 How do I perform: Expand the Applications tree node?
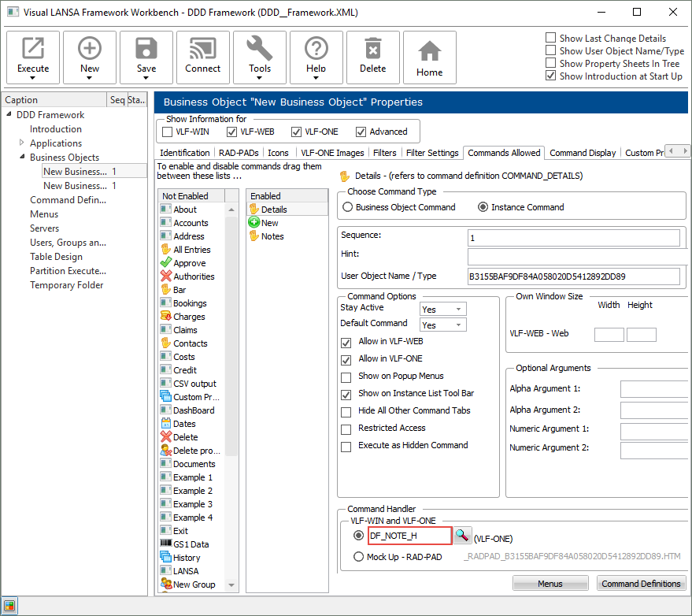tap(22, 143)
